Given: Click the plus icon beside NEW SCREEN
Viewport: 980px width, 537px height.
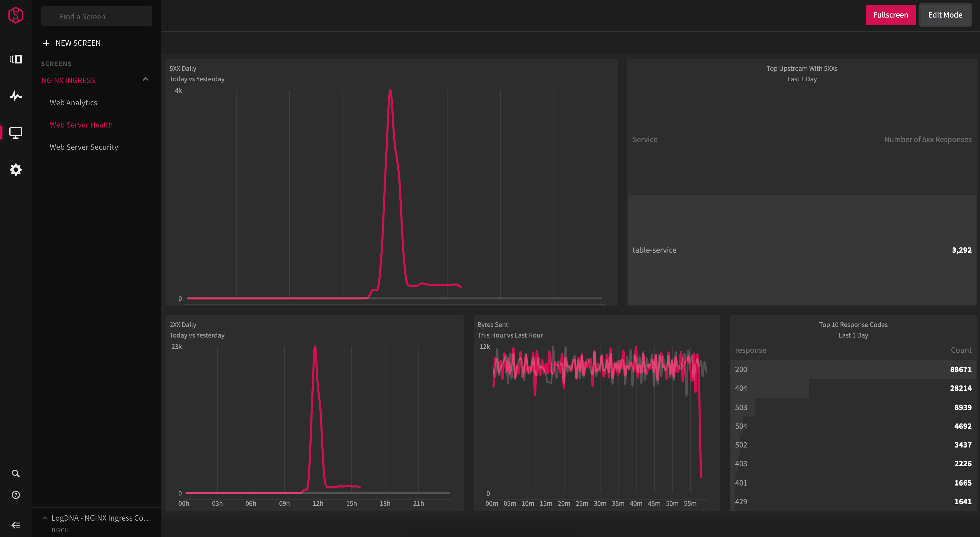Looking at the screenshot, I should 46,43.
